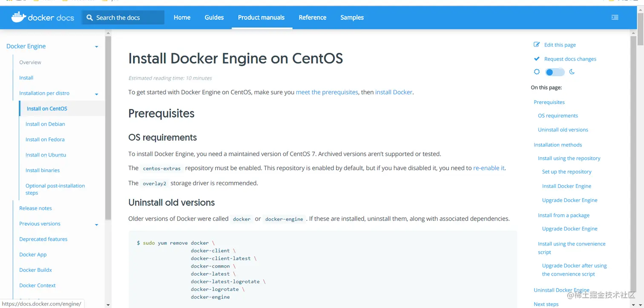644x308 pixels.
Task: Switch to the Reference tab
Action: 312,17
